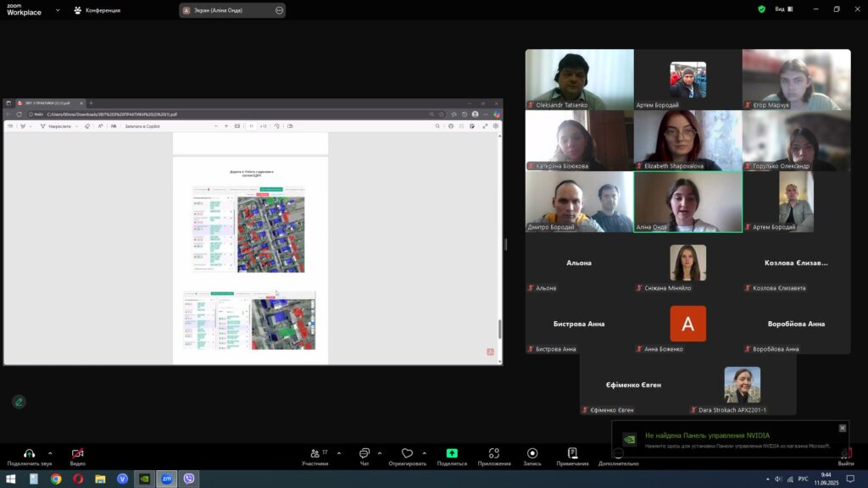Click Подключить звук to join audio

(x=30, y=457)
